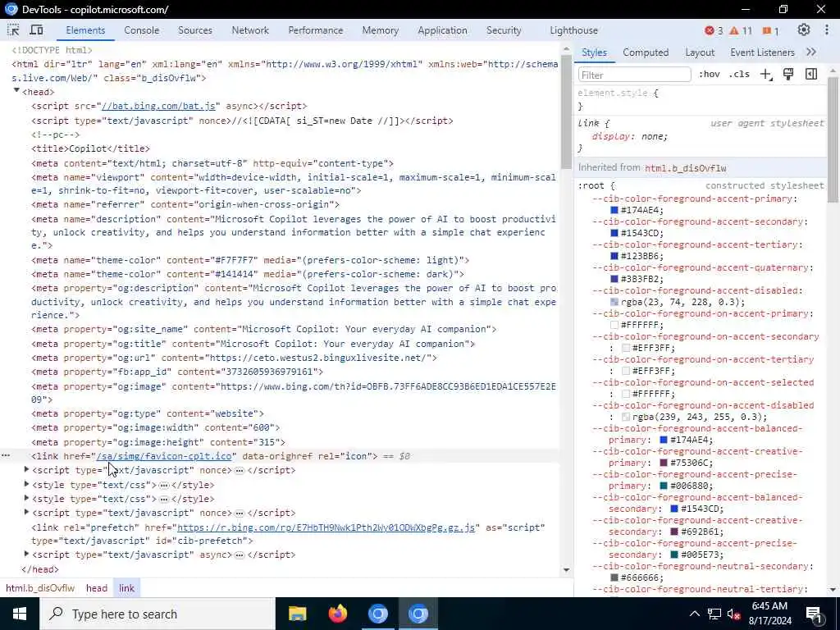Select the title Copilot element row
Image resolution: width=840 pixels, height=630 pixels.
coord(90,148)
